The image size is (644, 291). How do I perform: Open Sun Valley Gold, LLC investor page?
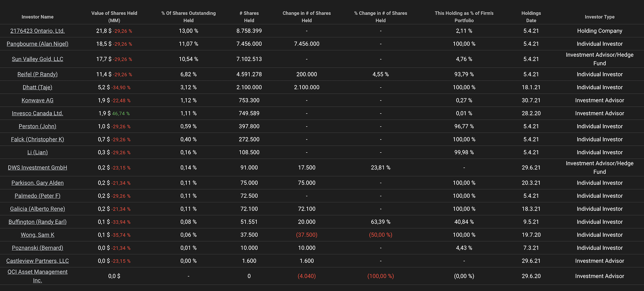click(37, 59)
